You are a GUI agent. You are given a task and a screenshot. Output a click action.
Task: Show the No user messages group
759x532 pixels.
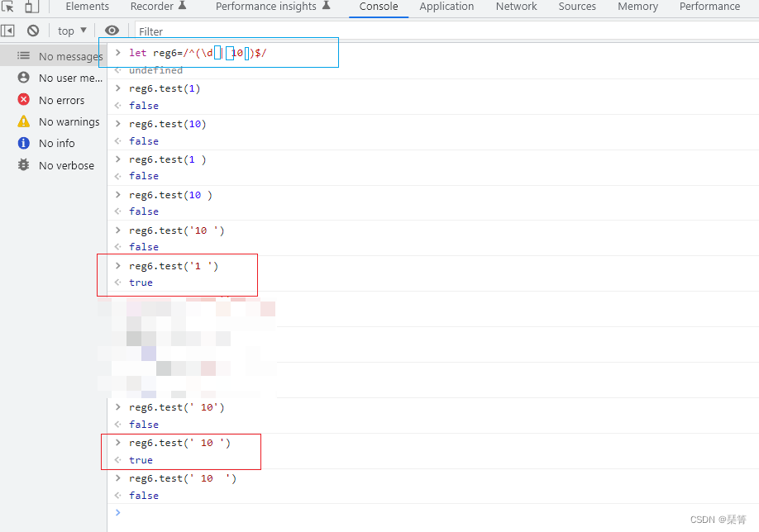[70, 78]
